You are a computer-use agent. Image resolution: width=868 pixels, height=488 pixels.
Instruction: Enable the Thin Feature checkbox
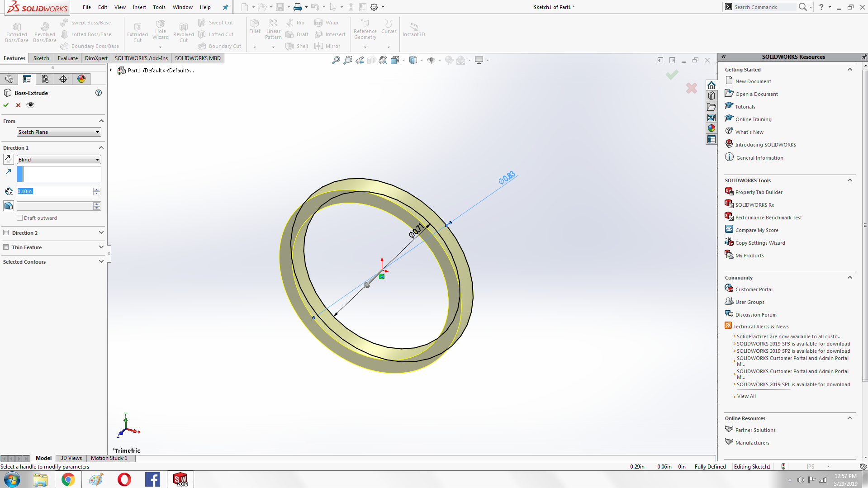point(6,247)
